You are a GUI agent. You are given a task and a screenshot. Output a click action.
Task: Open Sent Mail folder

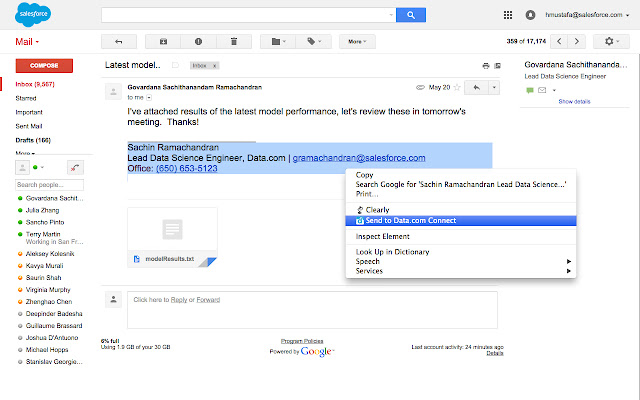29,126
